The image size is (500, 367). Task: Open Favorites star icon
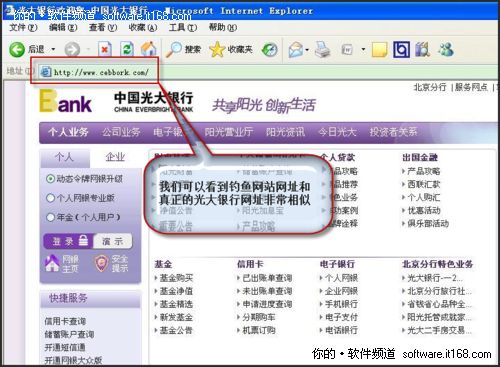tap(217, 49)
